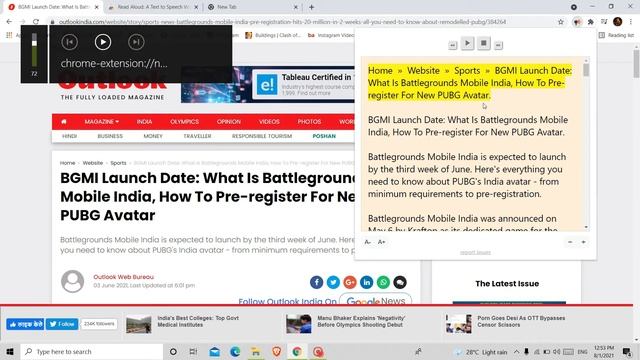Share article on Google Plus
The image size is (640, 360).
pyautogui.click(x=350, y=282)
